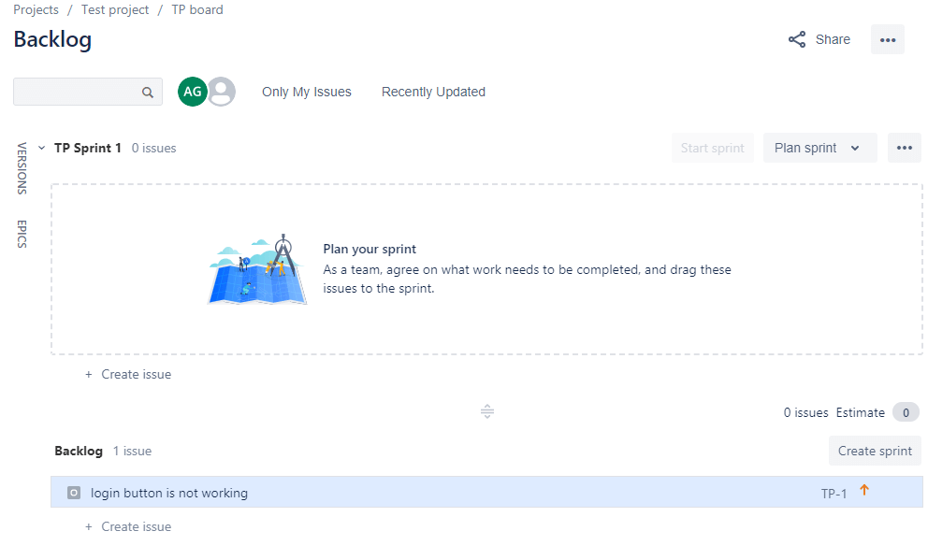Open Test project breadcrumb link
The width and height of the screenshot is (928, 560).
[115, 9]
